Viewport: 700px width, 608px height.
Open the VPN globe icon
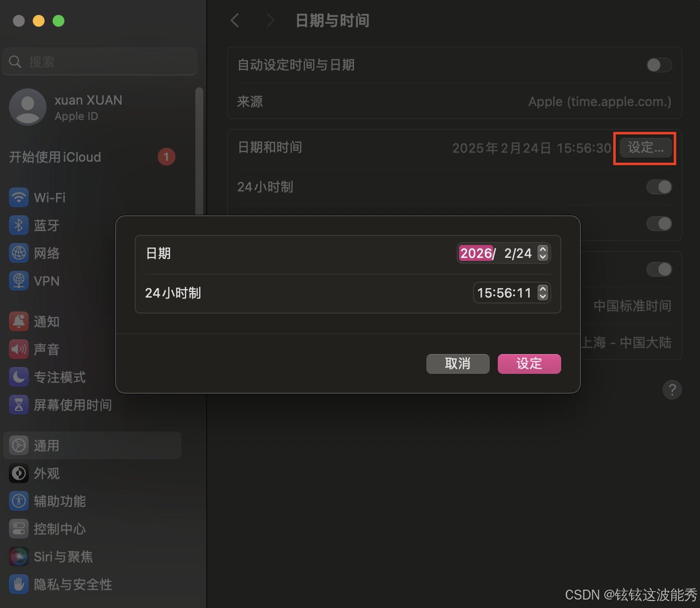click(19, 281)
